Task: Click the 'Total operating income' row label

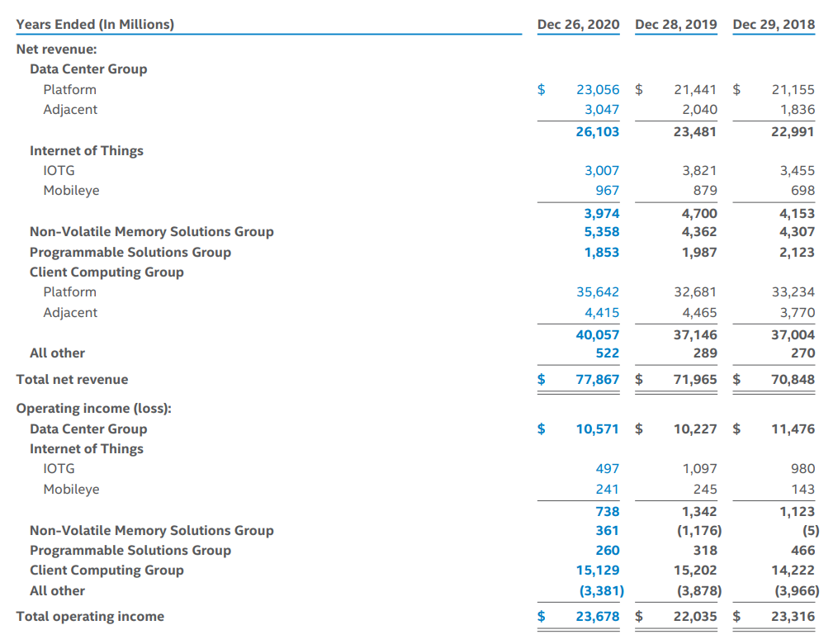Action: tap(90, 616)
